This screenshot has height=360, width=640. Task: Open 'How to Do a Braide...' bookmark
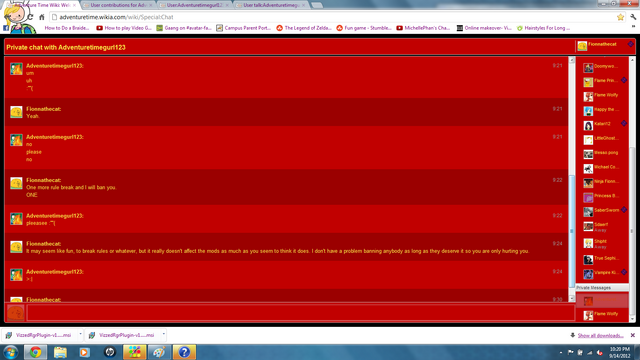(67, 28)
